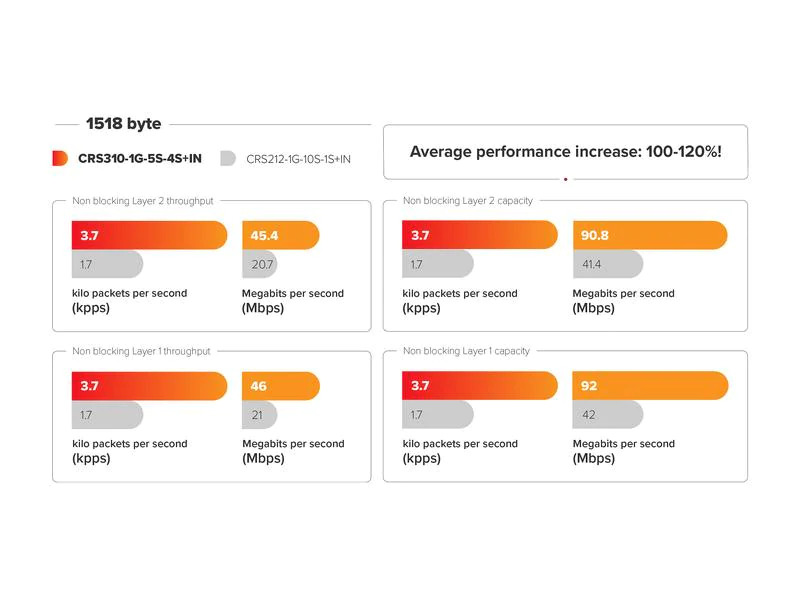Click the 3.7 kpps red bar in Layer 1 capacity
This screenshot has height=600, width=800.
[480, 385]
